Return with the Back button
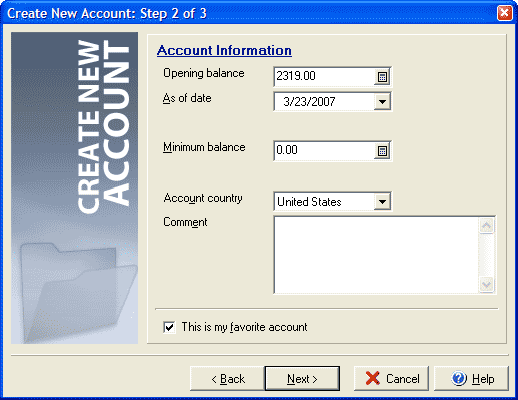The image size is (518, 400). (x=228, y=378)
